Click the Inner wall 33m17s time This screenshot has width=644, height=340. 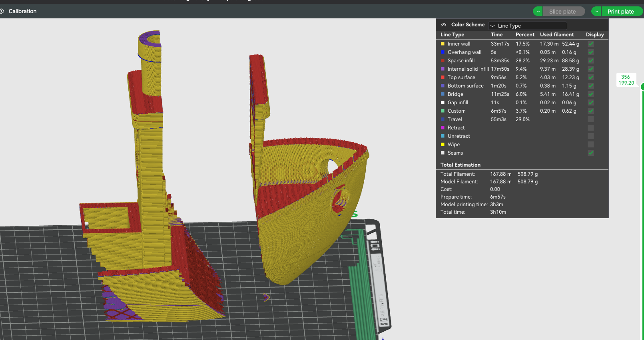click(x=500, y=44)
